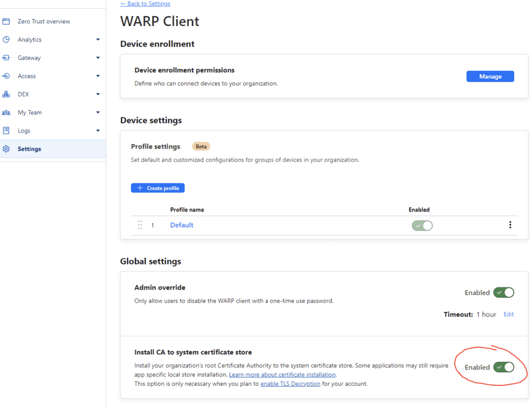Click the Enabled column header
Image resolution: width=532 pixels, height=407 pixels.
[x=419, y=210]
